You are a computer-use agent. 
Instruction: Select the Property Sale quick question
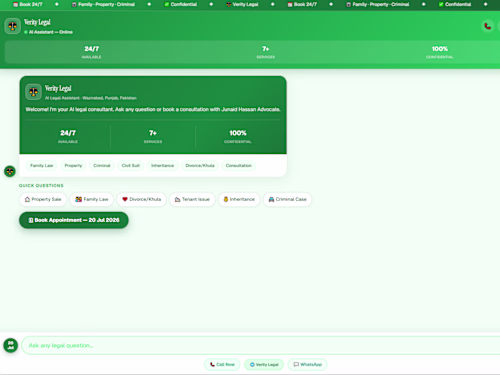(x=43, y=199)
